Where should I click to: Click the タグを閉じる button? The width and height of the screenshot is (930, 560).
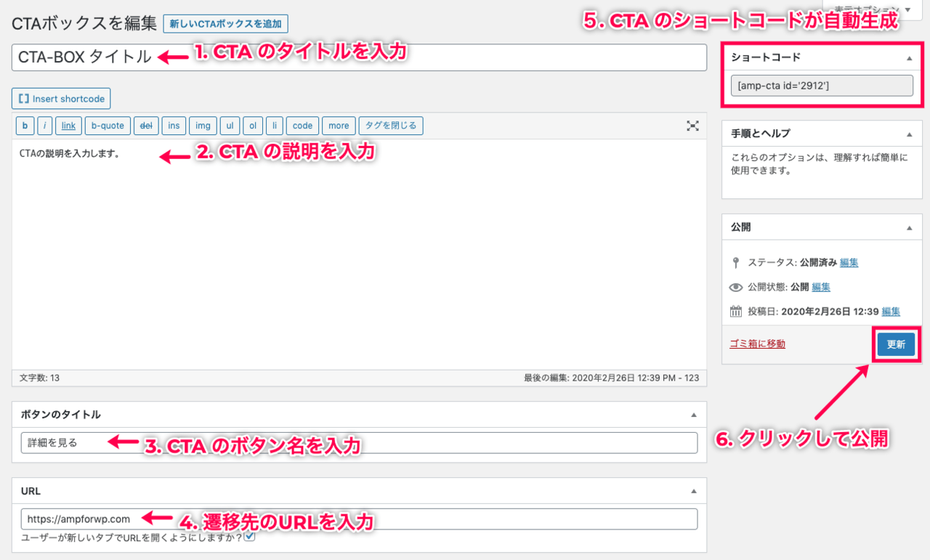click(391, 126)
